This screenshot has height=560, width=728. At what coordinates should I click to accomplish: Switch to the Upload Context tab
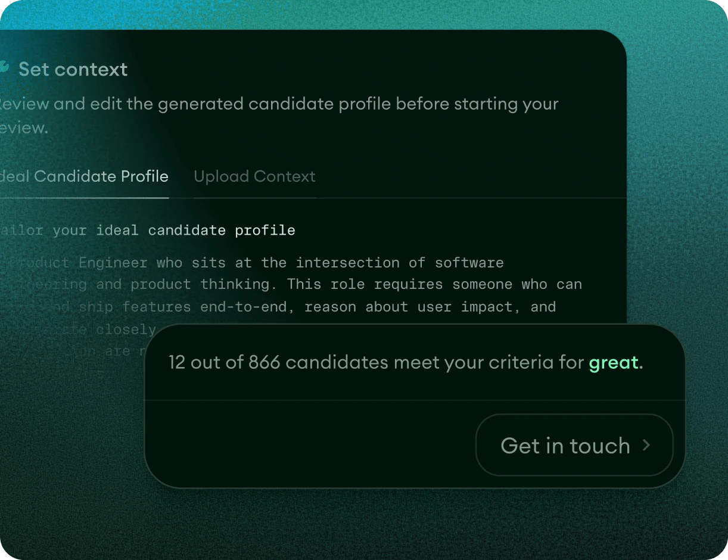(254, 176)
